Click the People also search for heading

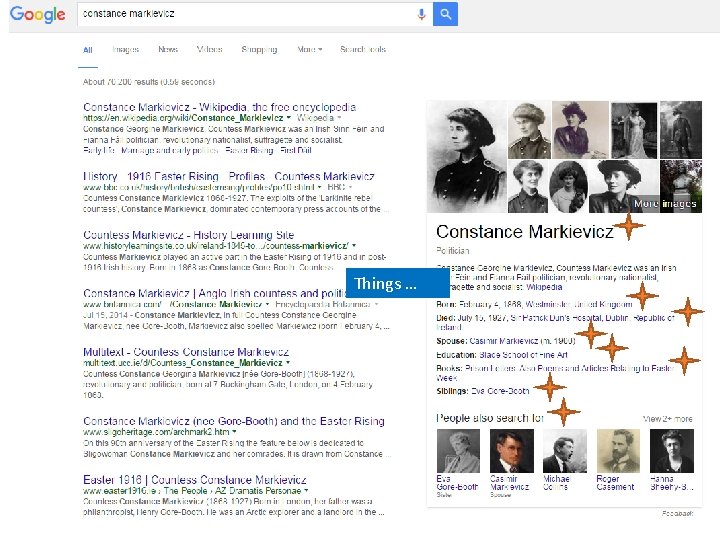(x=490, y=418)
